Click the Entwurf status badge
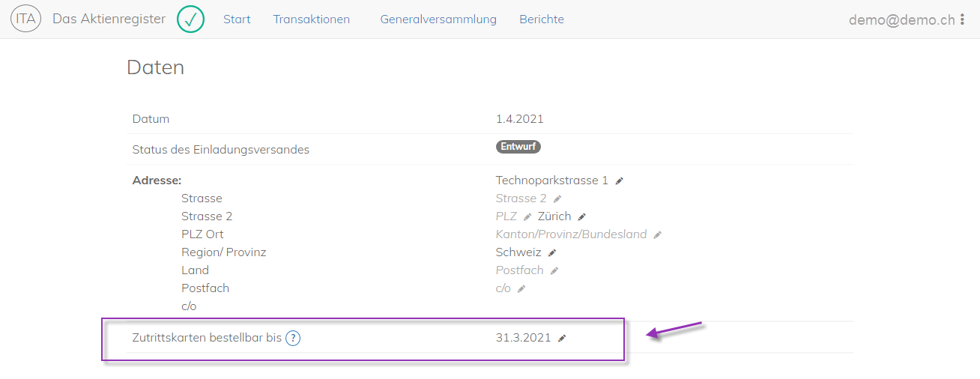The image size is (980, 379). point(518,147)
